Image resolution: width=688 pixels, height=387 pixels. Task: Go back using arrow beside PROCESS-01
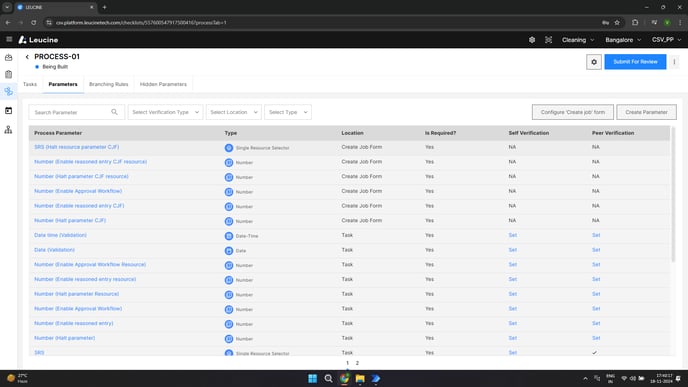pos(27,57)
